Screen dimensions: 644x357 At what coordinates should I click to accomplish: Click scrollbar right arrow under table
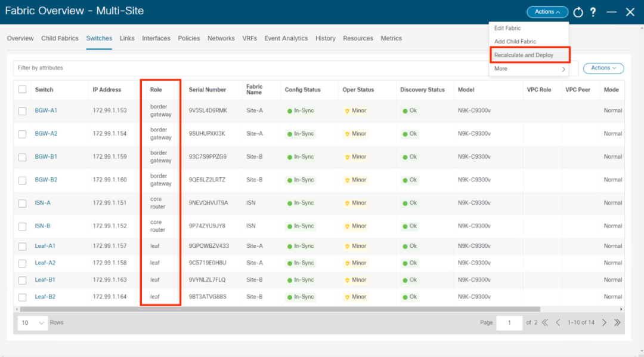(621, 309)
